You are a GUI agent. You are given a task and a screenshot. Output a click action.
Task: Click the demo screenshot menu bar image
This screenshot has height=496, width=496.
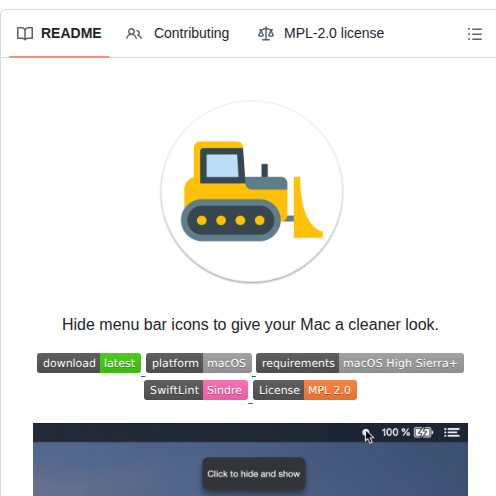coord(250,460)
